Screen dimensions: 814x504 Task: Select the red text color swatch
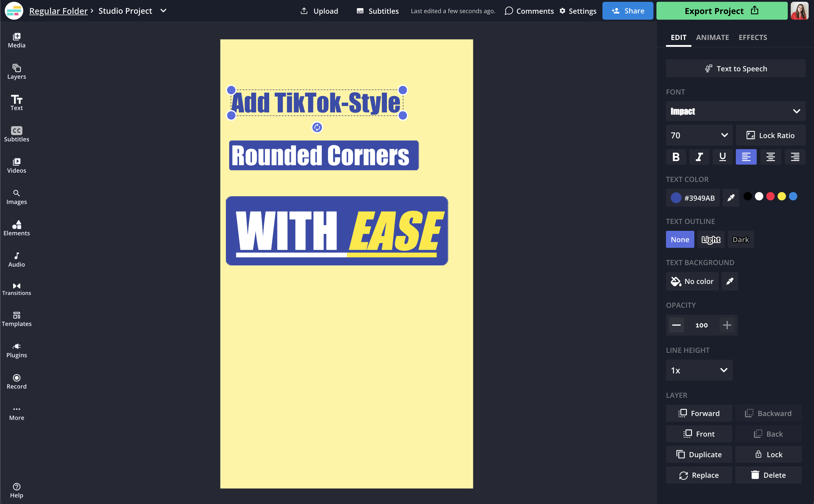(x=770, y=196)
